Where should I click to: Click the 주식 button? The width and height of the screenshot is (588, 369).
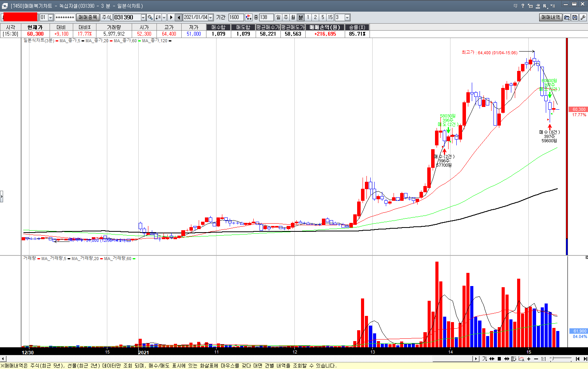click(107, 17)
